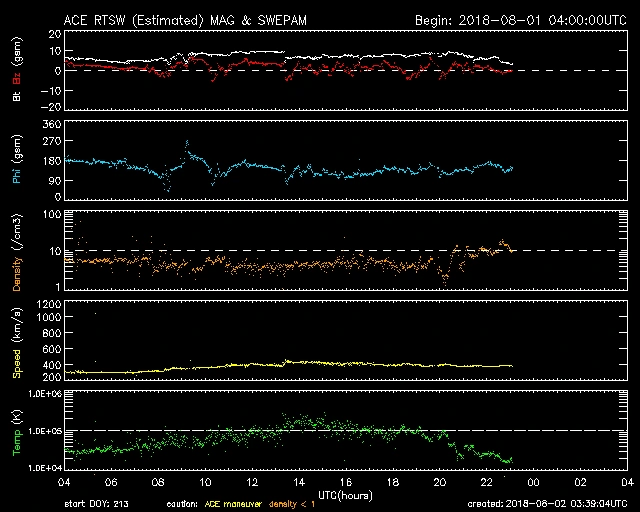Click the UTC(hours) axis title
This screenshot has height=512, width=640.
coord(344,495)
